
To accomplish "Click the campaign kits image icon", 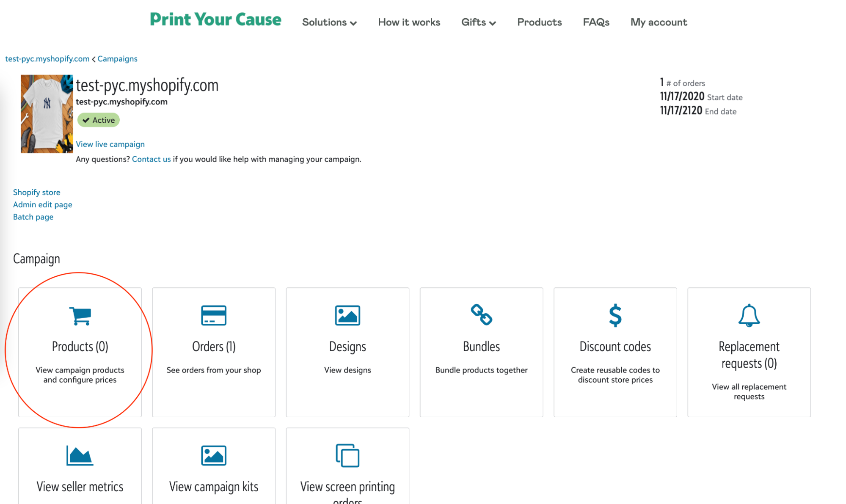I will click(213, 456).
